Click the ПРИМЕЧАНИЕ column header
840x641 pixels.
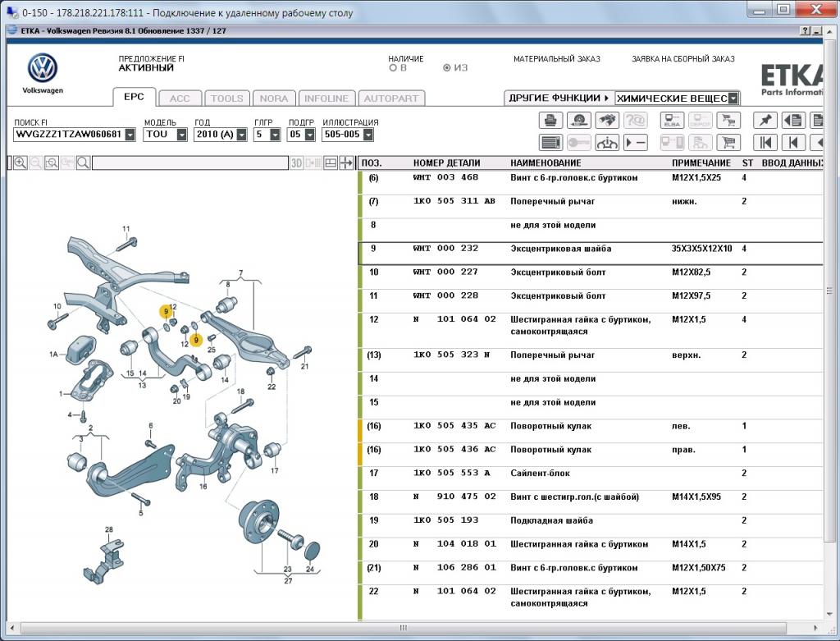tap(701, 163)
